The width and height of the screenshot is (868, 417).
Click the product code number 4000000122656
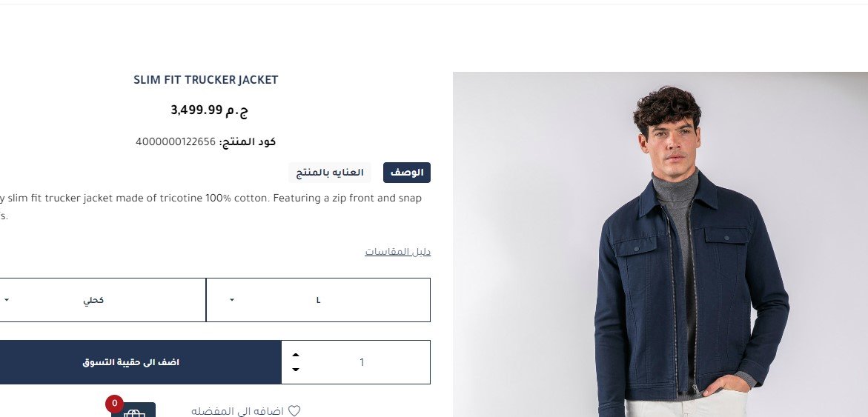(176, 142)
